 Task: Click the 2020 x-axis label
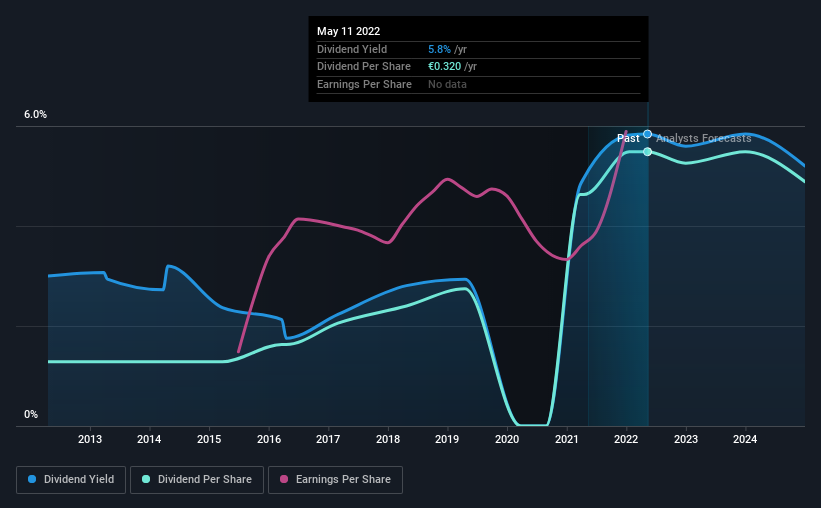507,439
